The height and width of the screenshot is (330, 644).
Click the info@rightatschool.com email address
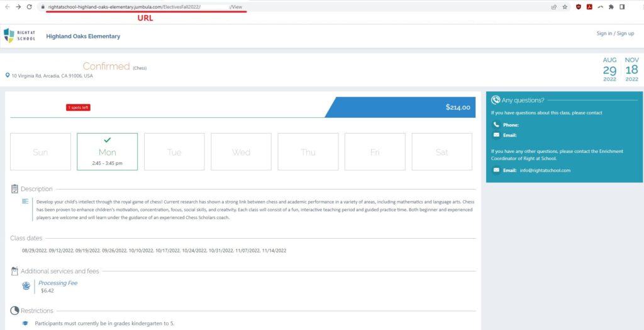tap(544, 171)
